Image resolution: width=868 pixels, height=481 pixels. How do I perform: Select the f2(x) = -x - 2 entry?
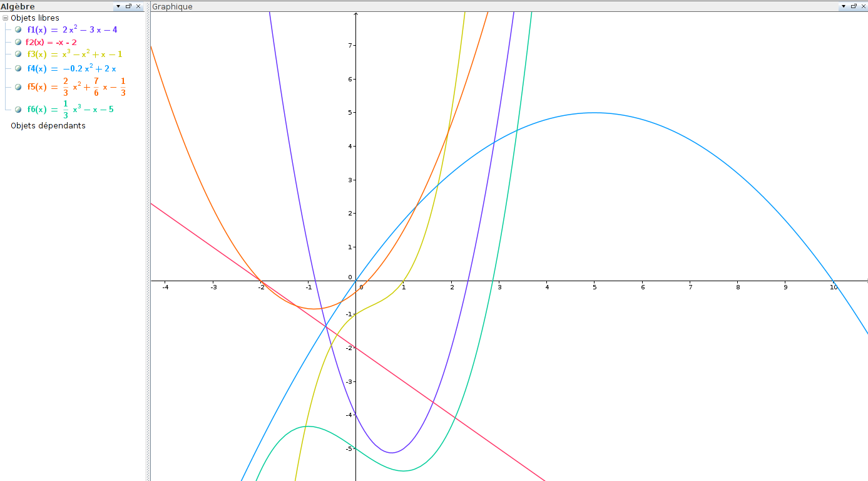[x=51, y=42]
